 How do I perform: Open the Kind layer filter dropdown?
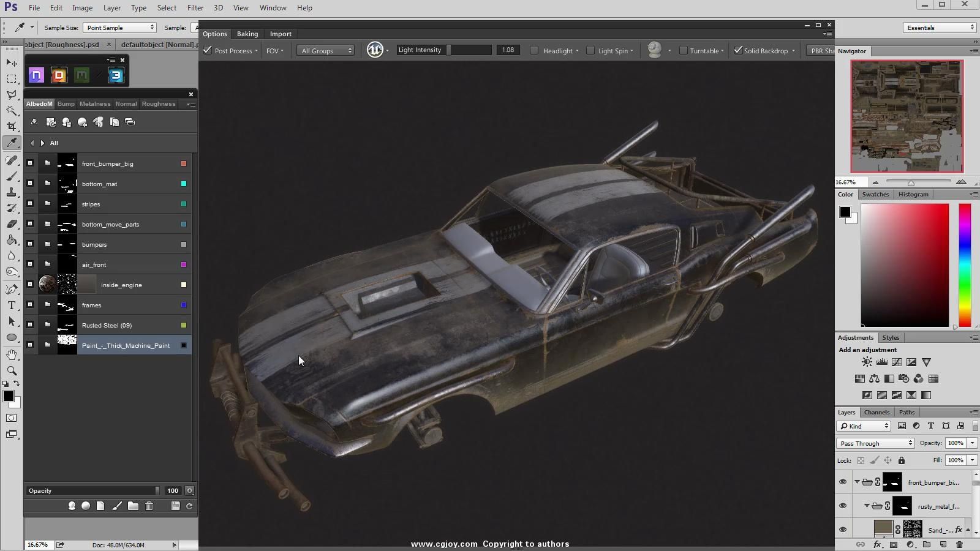864,426
